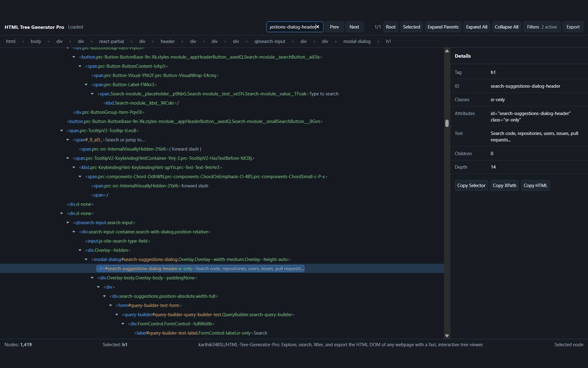The width and height of the screenshot is (588, 368).
Task: Collapse query-builder#query-builder-query-builder-test node
Action: (x=116, y=315)
